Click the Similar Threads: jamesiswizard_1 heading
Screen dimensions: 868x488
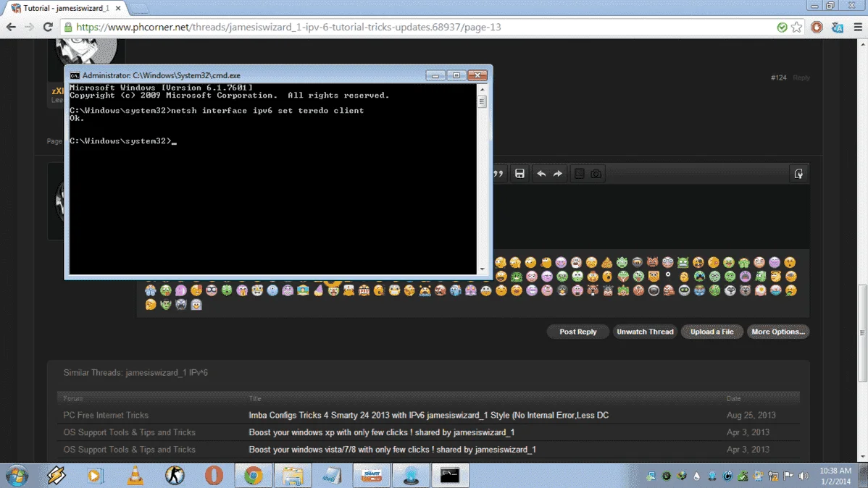point(135,372)
